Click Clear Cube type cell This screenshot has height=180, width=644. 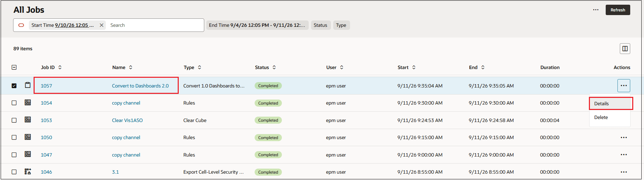point(195,120)
